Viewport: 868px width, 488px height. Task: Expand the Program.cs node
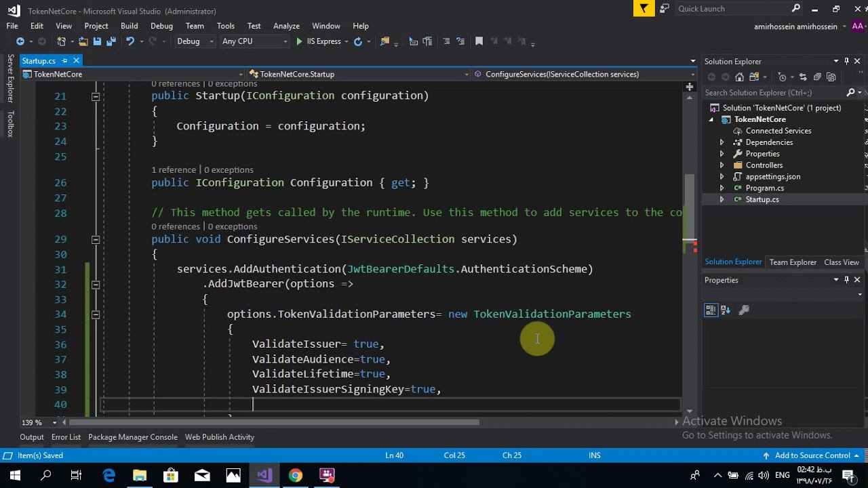point(722,188)
